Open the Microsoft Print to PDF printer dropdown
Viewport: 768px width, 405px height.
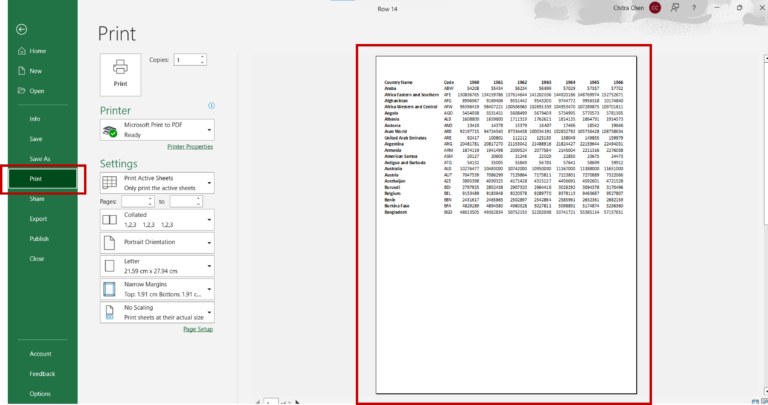[x=157, y=130]
